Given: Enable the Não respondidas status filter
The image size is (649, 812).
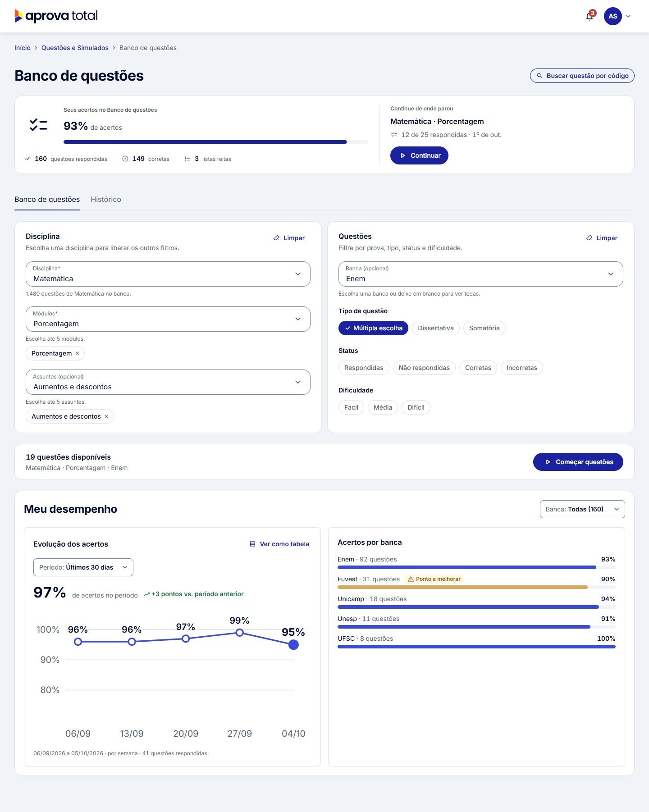Looking at the screenshot, I should click(424, 368).
